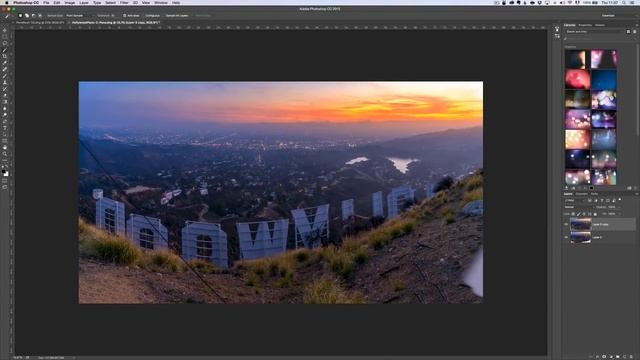The height and width of the screenshot is (360, 640).
Task: Switch Libraries panel to grid view
Action: coord(628,31)
